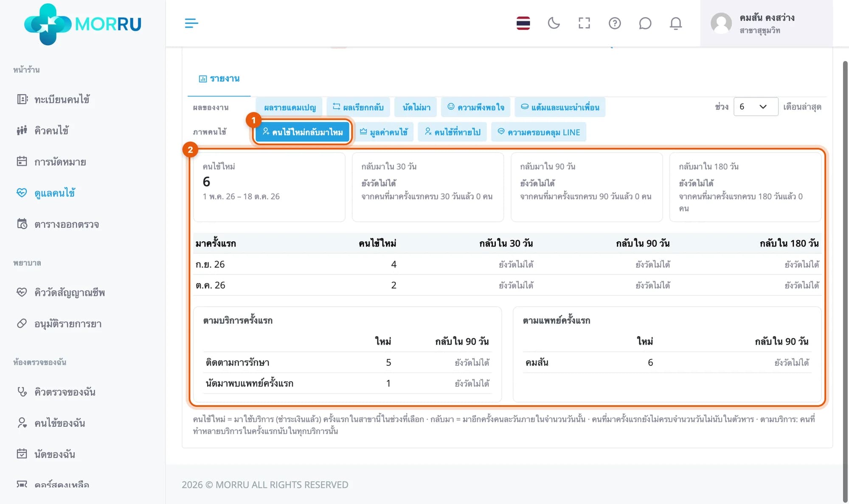Select ความครอบคลุม LINE report button

[539, 132]
